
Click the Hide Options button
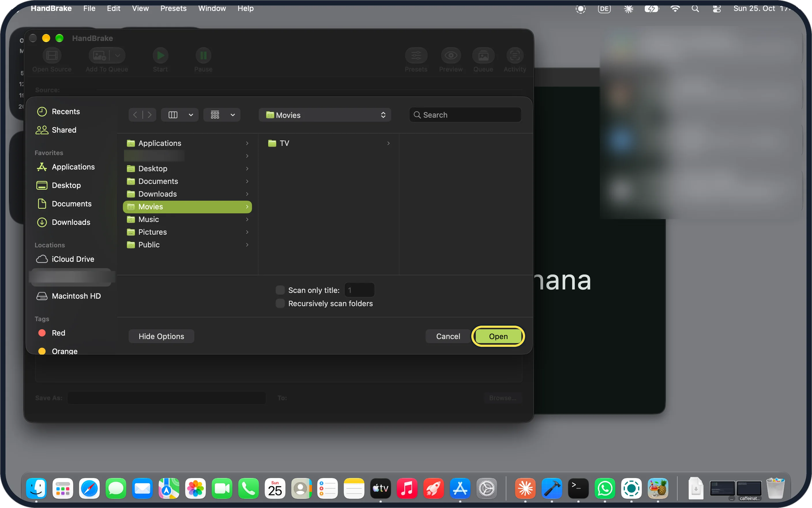(x=161, y=336)
